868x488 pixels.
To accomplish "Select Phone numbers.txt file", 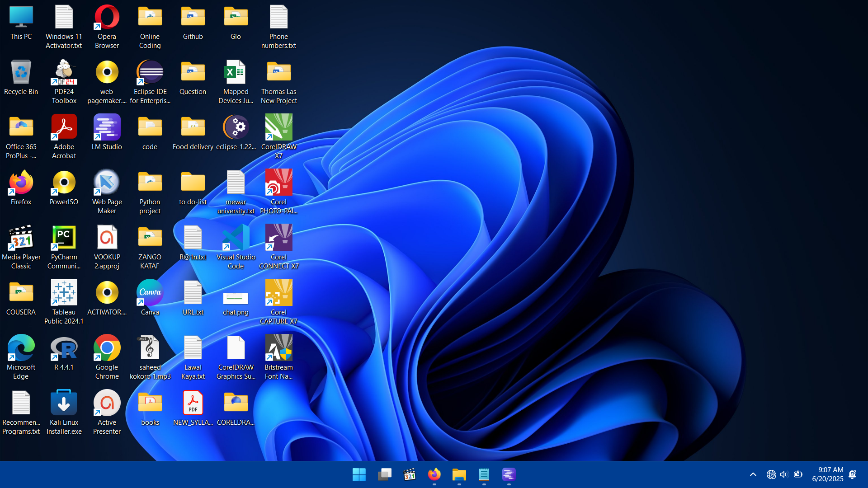I will (x=279, y=27).
